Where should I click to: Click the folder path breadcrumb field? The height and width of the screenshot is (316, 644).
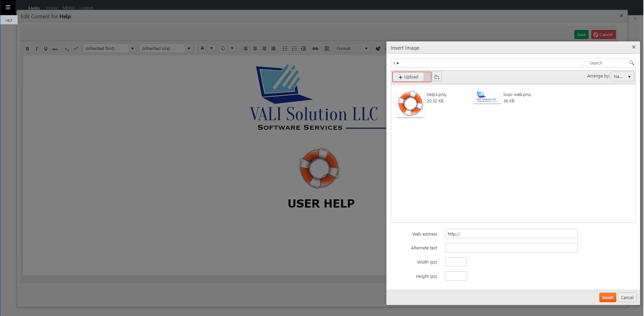pos(487,63)
